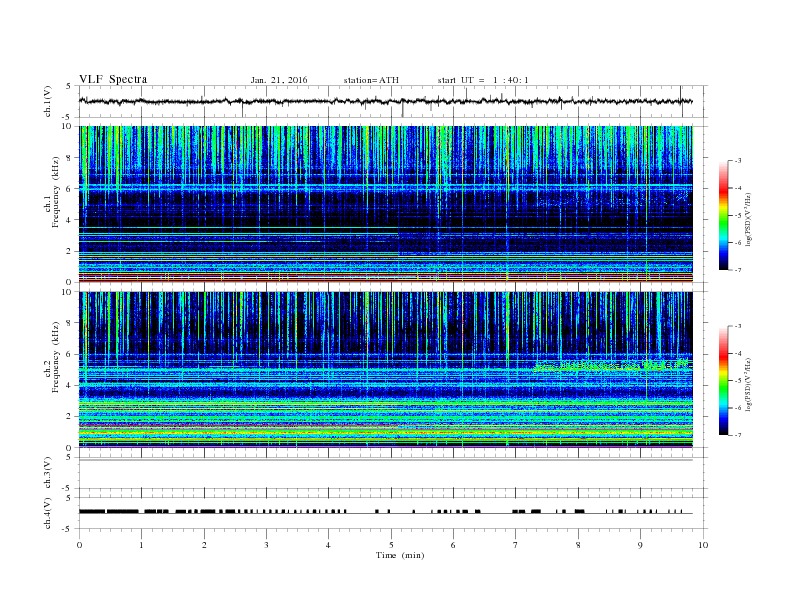This screenshot has height=612, width=792.
Task: Click the "7" tick on the time axis
Action: pos(516,545)
